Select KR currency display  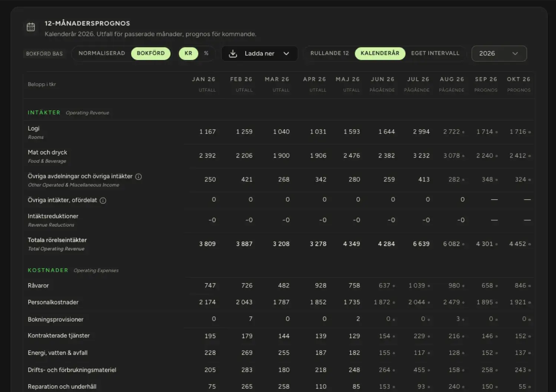(x=188, y=53)
